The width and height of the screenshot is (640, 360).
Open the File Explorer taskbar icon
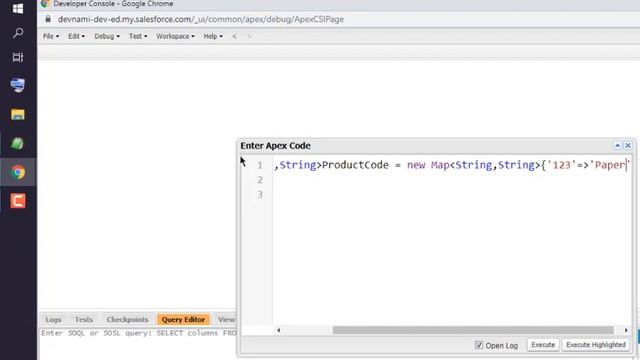point(18,114)
